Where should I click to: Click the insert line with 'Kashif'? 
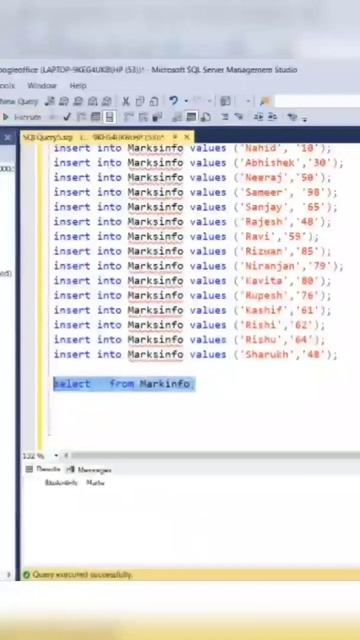[193, 310]
